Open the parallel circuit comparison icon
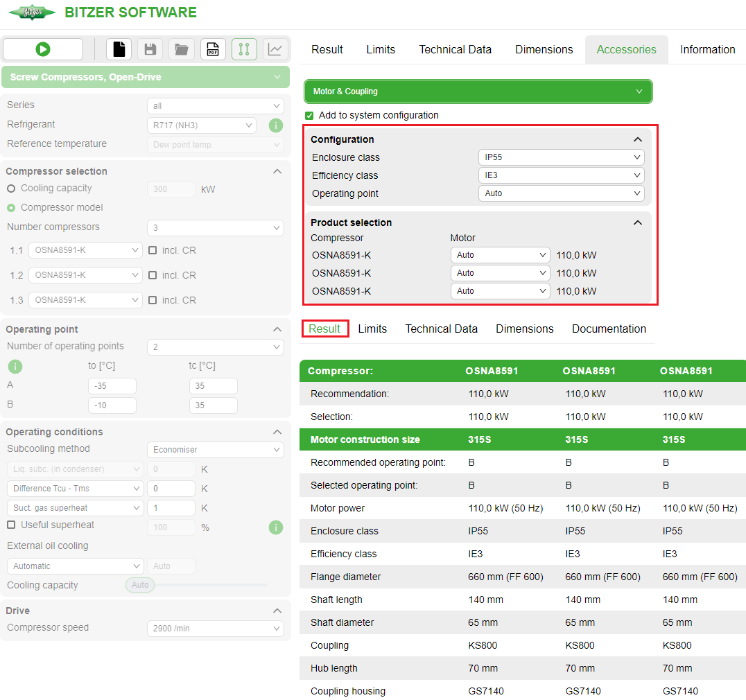The width and height of the screenshot is (746, 700). click(x=244, y=49)
